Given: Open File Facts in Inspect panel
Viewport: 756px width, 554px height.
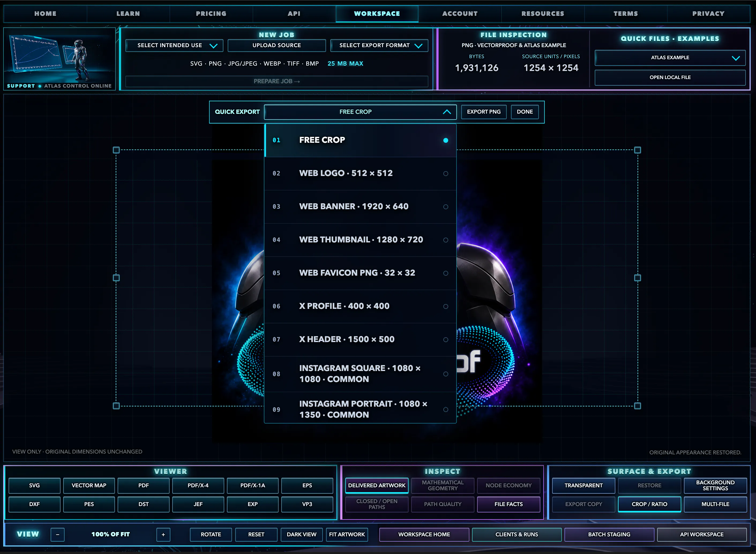Looking at the screenshot, I should coord(508,504).
